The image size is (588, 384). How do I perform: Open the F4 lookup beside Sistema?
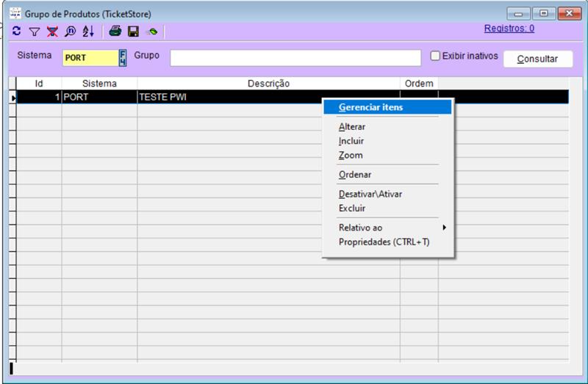pyautogui.click(x=123, y=58)
